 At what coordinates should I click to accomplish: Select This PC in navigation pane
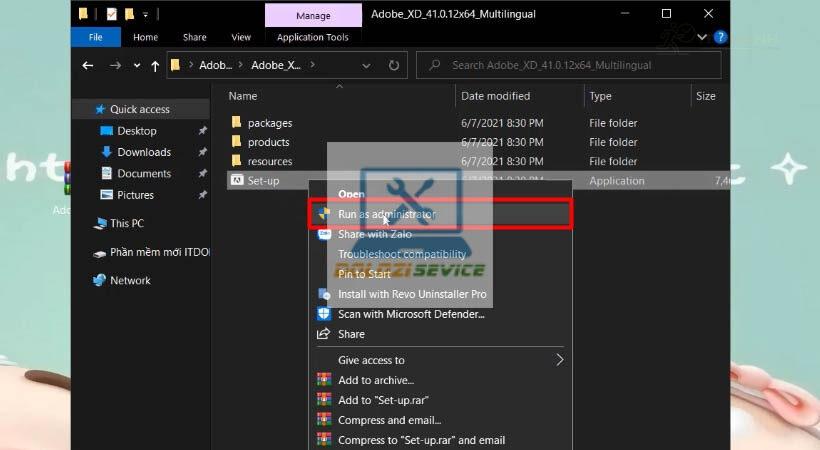click(127, 223)
